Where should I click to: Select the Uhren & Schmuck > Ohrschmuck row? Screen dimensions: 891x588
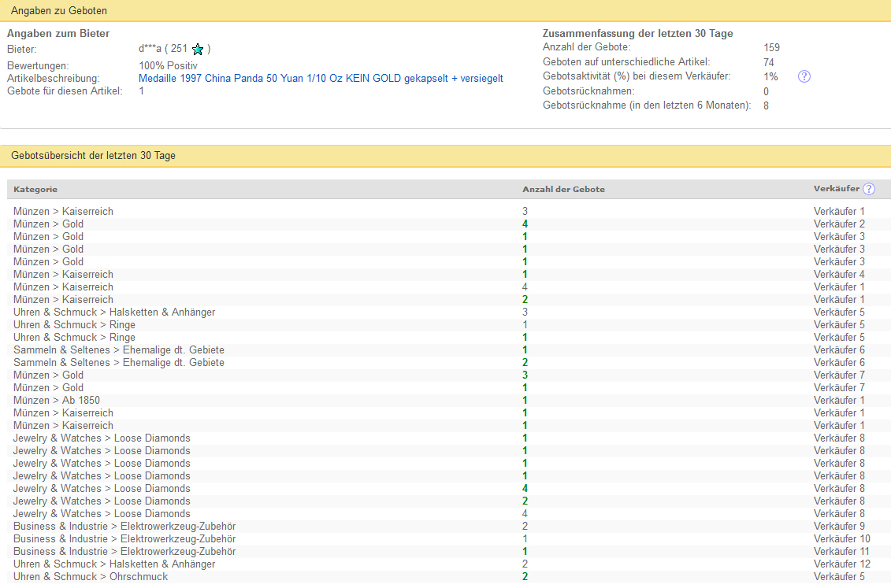91,577
